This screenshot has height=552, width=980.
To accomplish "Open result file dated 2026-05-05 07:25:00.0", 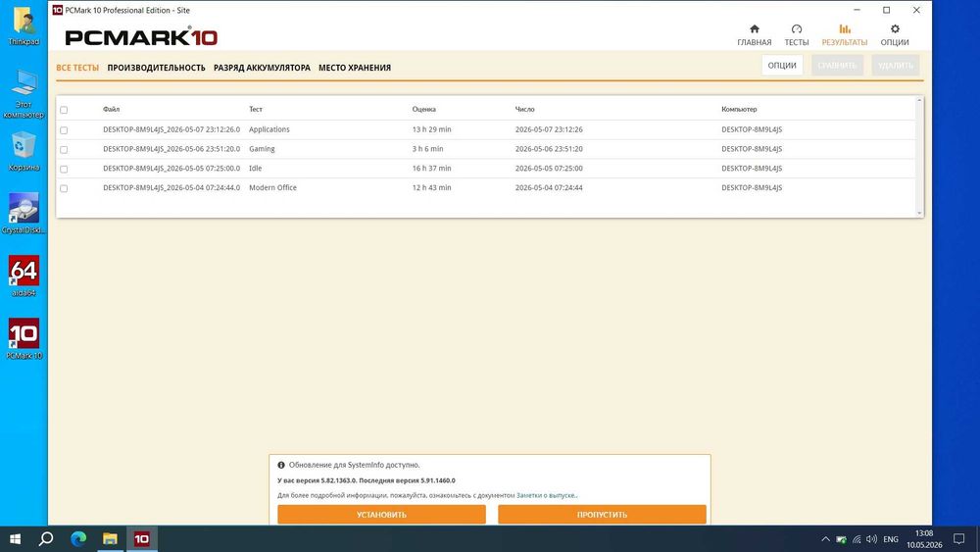I will (x=171, y=169).
